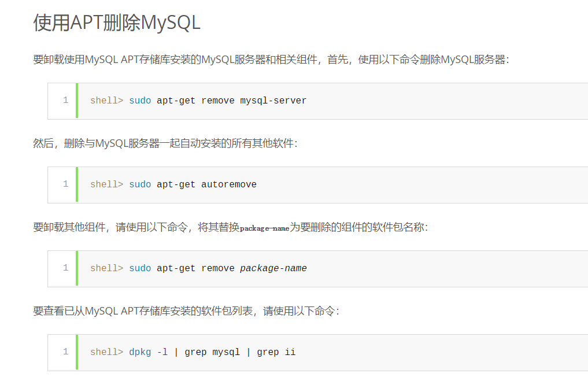Click the italic package-name in the code block
The image size is (588, 377).
[x=273, y=268]
